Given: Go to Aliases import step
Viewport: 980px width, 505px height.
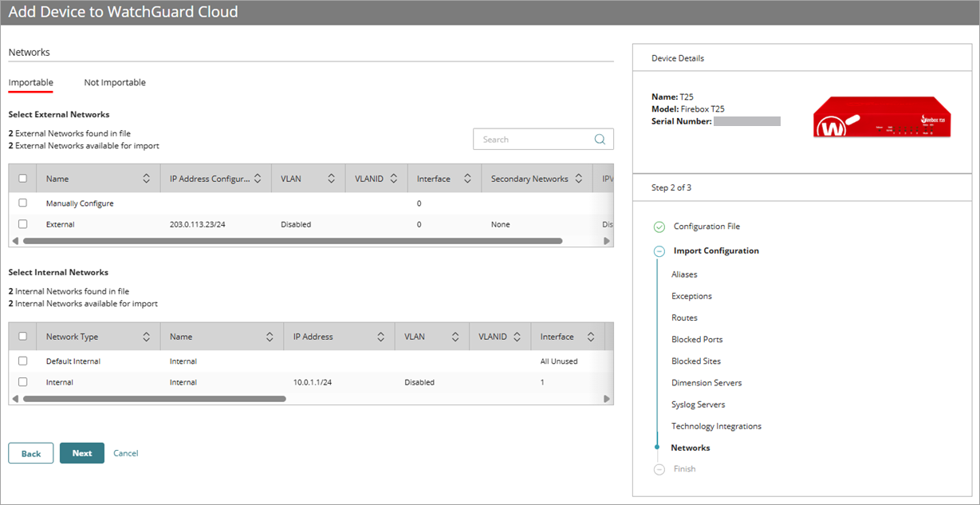Looking at the screenshot, I should 684,274.
